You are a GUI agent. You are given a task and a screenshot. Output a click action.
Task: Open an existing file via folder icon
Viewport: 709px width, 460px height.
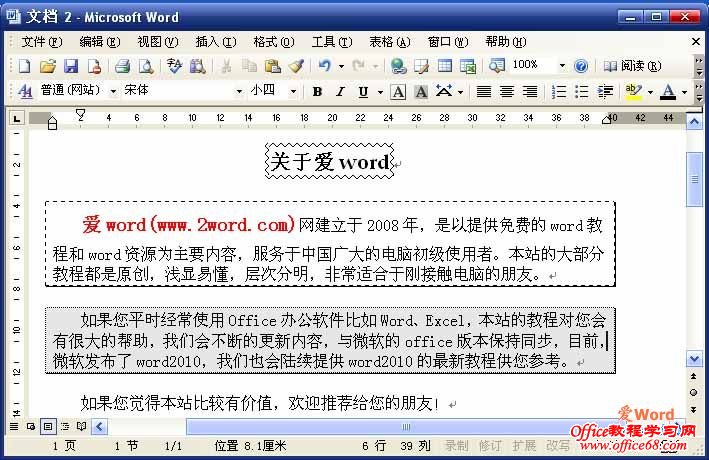tap(47, 66)
